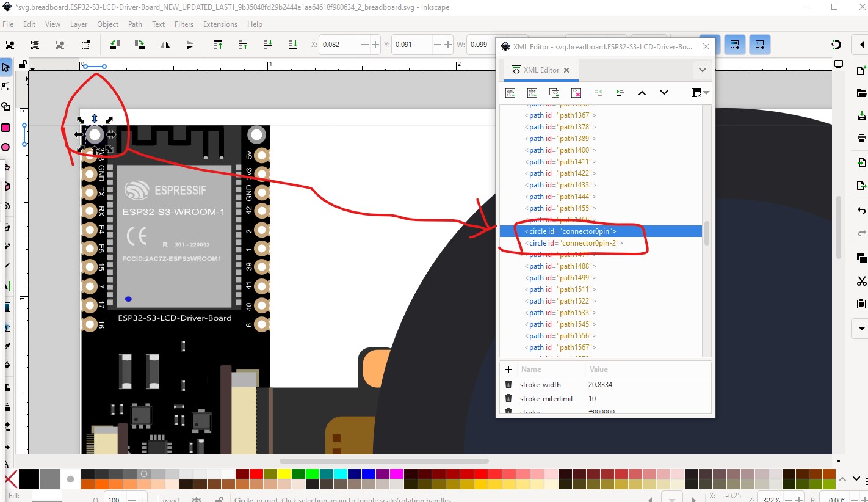This screenshot has width=868, height=502.
Task: Toggle move patterns with object button
Action: point(759,45)
